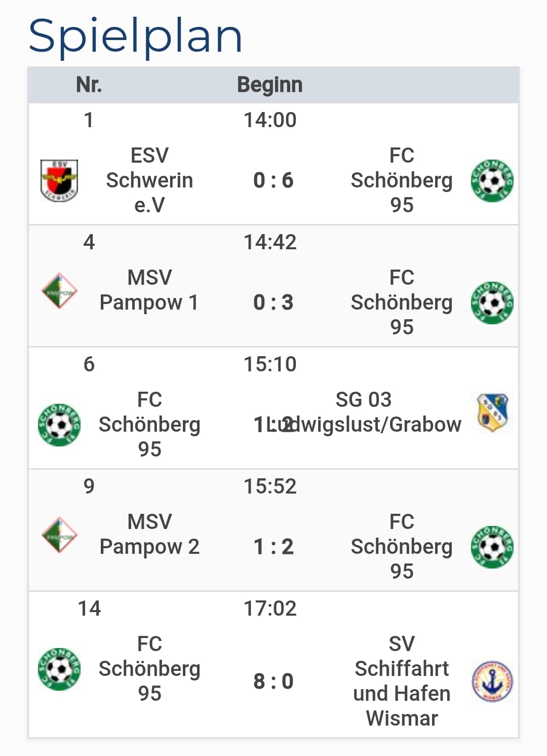The image size is (547, 756).
Task: Click the SG 03 Ludwigslust/Grabow crest
Action: [x=492, y=412]
